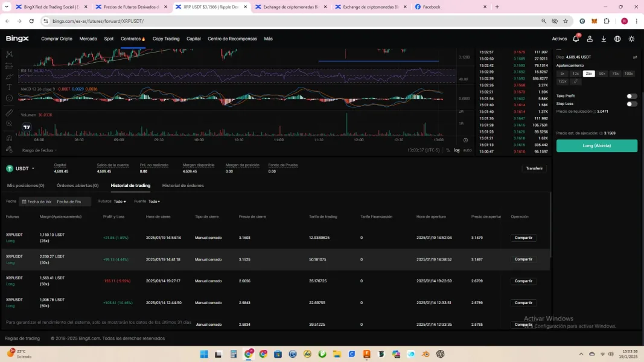This screenshot has width=644, height=362.
Task: Click the chart zoom-in magnifier tool
Action: 9,124
